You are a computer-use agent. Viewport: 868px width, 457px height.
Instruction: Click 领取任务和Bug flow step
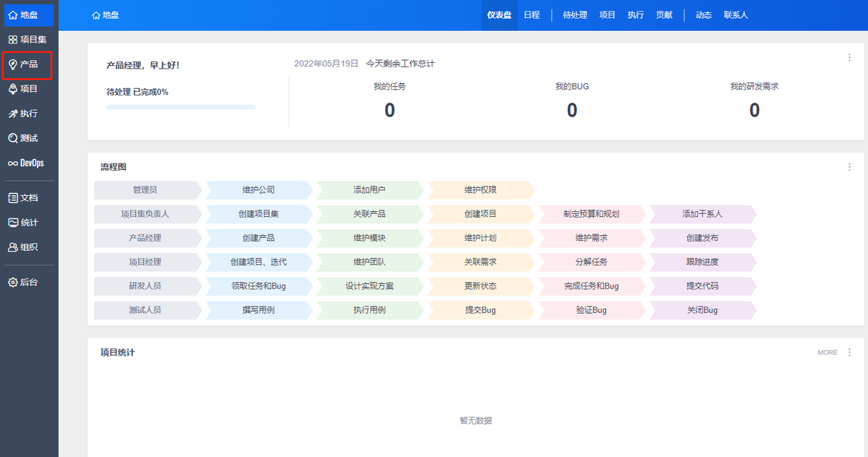pos(258,286)
